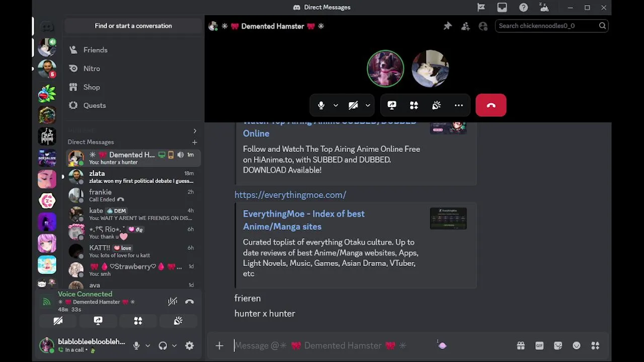Share your screen in call controls

pos(392,105)
